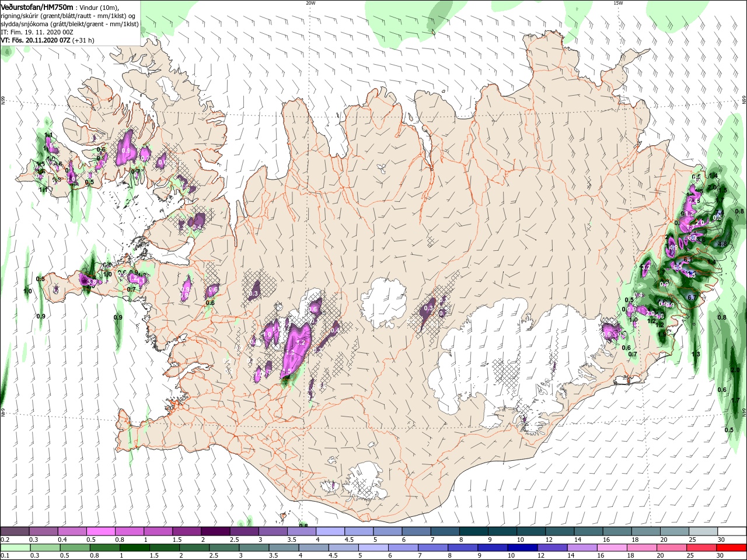Choose the lower legend darkest green swatch between 1 and 1.5
This screenshot has height=560, width=747.
tap(135, 548)
